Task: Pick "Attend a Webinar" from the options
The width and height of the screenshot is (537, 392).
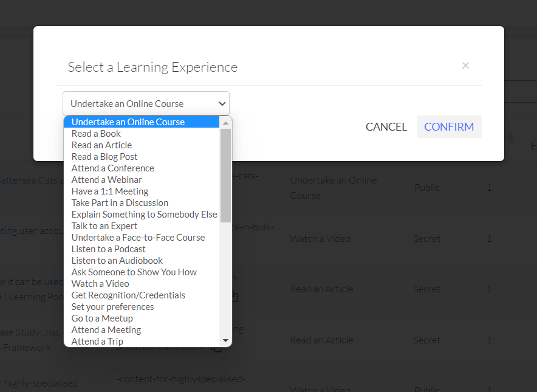Action: (106, 179)
